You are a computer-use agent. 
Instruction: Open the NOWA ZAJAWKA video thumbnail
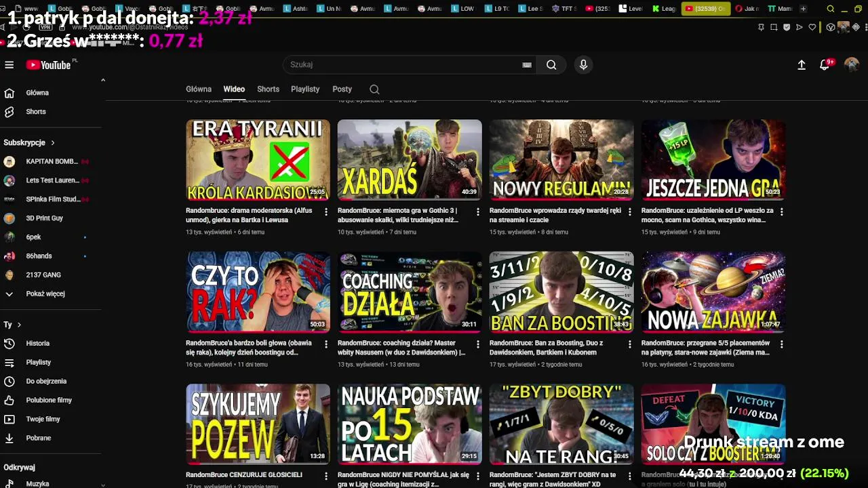click(713, 292)
